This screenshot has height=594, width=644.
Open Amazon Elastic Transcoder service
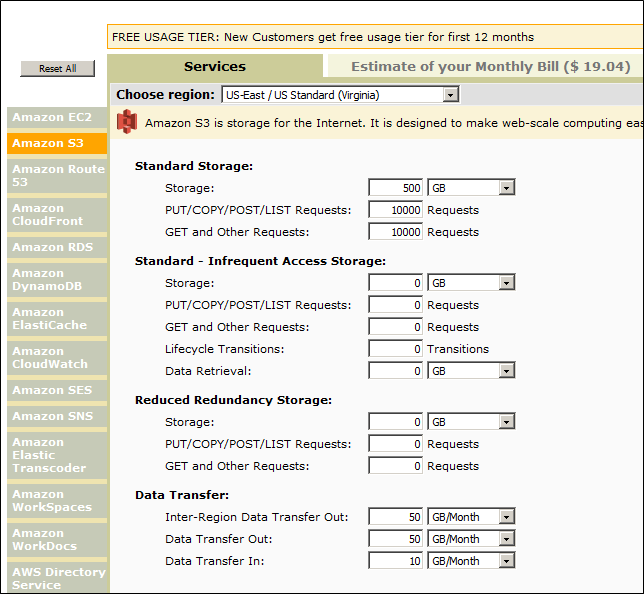[x=57, y=455]
